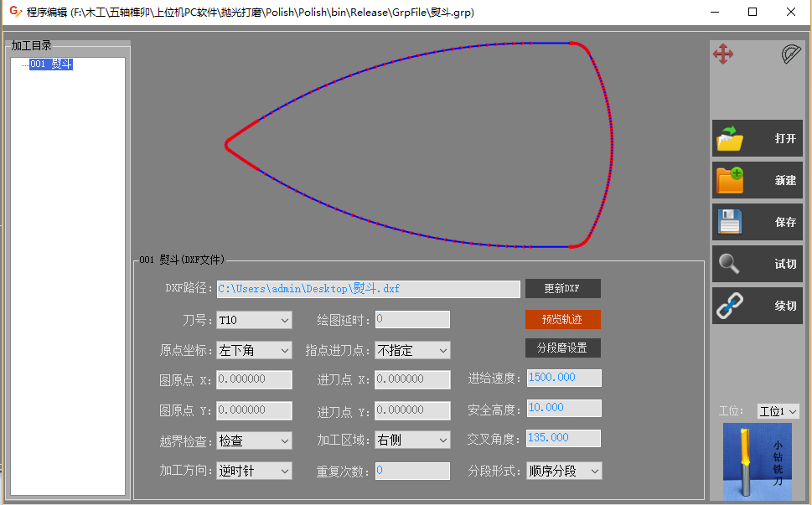The width and height of the screenshot is (812, 505).
Task: Open the 越界检查 检查 dropdown
Action: [x=254, y=441]
